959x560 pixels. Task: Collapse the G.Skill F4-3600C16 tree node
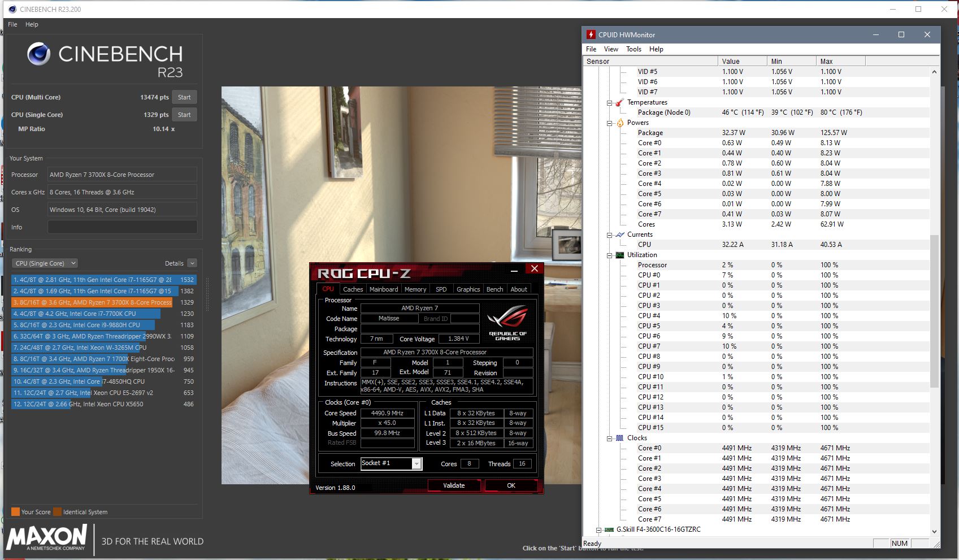pos(599,530)
